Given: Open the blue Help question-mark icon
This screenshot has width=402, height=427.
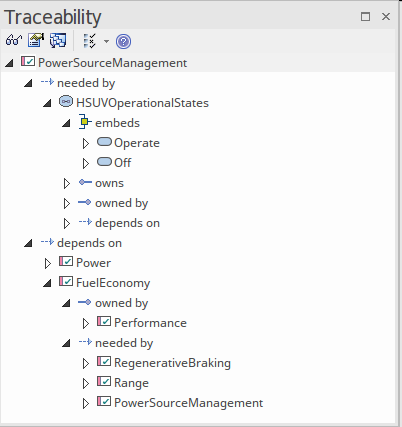Looking at the screenshot, I should coord(123,41).
